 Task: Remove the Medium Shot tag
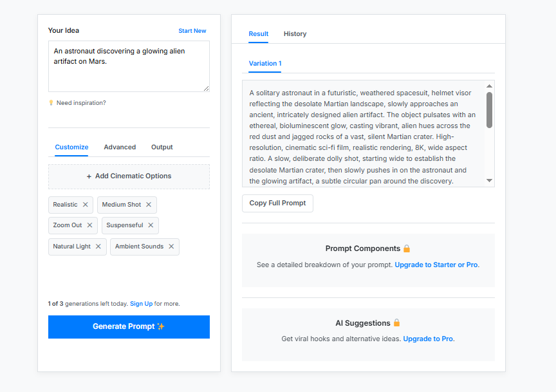[x=149, y=205]
